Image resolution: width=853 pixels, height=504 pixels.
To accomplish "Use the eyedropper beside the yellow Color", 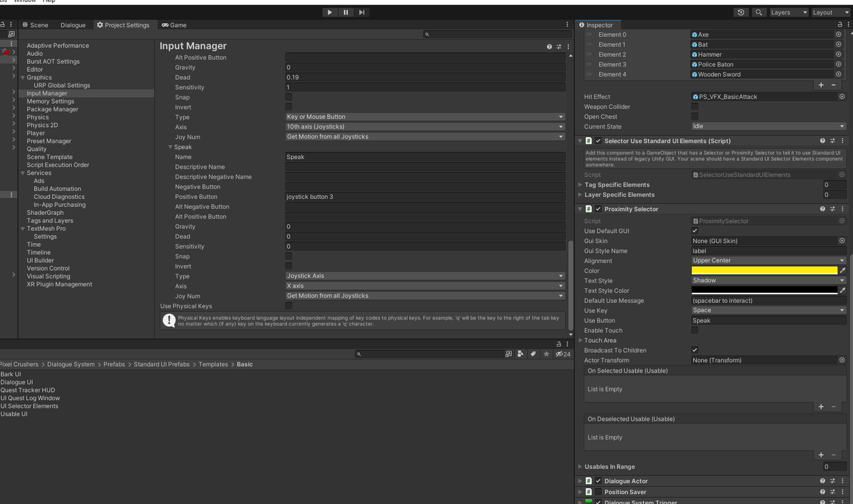I will pyautogui.click(x=842, y=270).
